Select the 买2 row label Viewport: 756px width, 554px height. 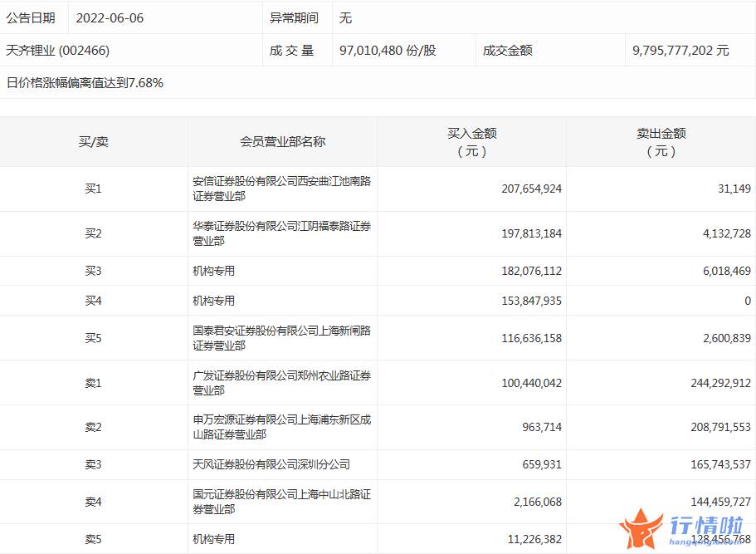click(x=94, y=233)
